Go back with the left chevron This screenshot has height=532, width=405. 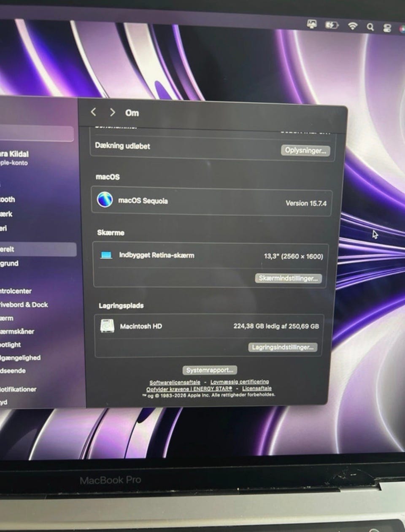click(x=94, y=112)
